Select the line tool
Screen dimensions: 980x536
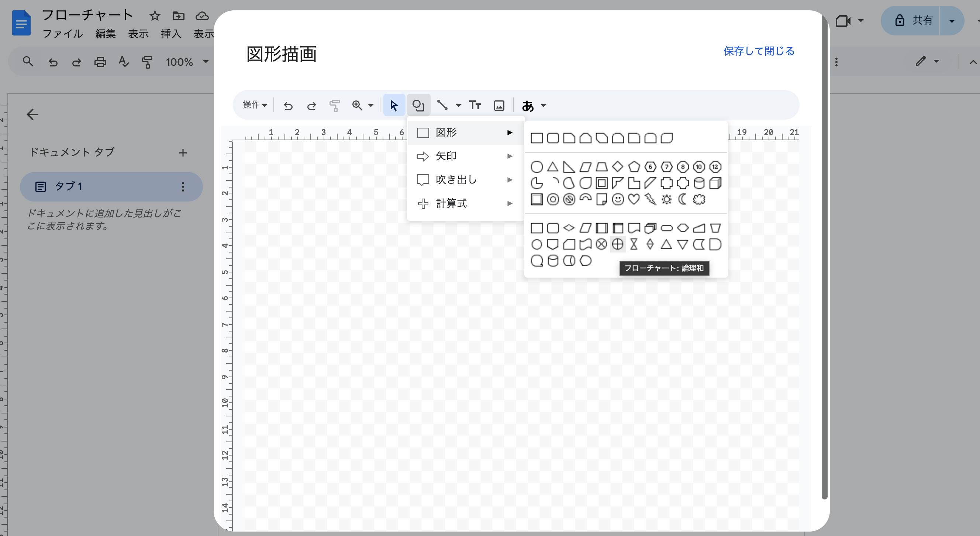coord(442,106)
